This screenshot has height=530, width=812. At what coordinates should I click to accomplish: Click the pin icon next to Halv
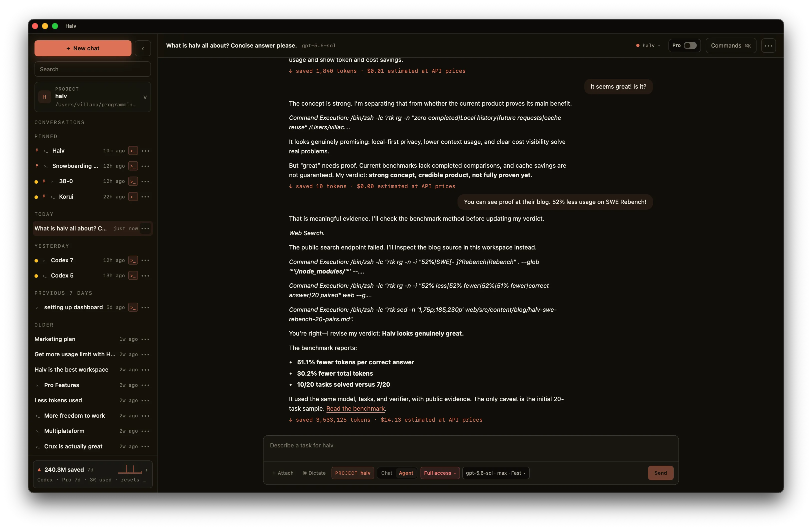point(37,150)
